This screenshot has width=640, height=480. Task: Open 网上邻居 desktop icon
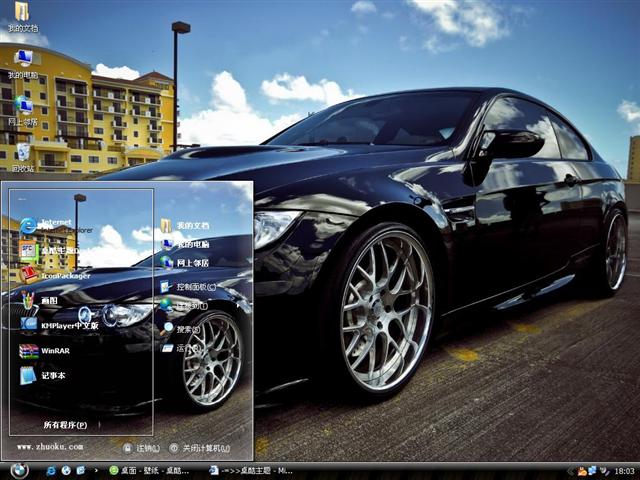tap(22, 107)
